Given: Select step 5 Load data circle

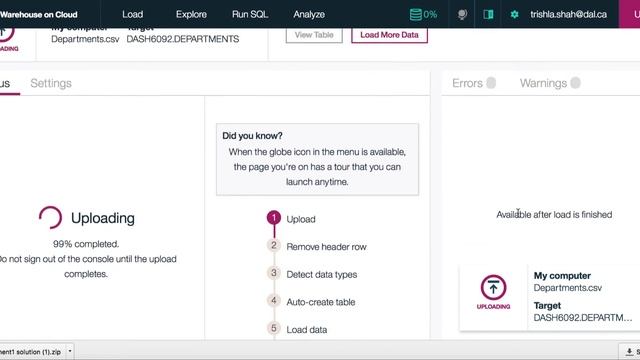Looking at the screenshot, I should (x=274, y=328).
